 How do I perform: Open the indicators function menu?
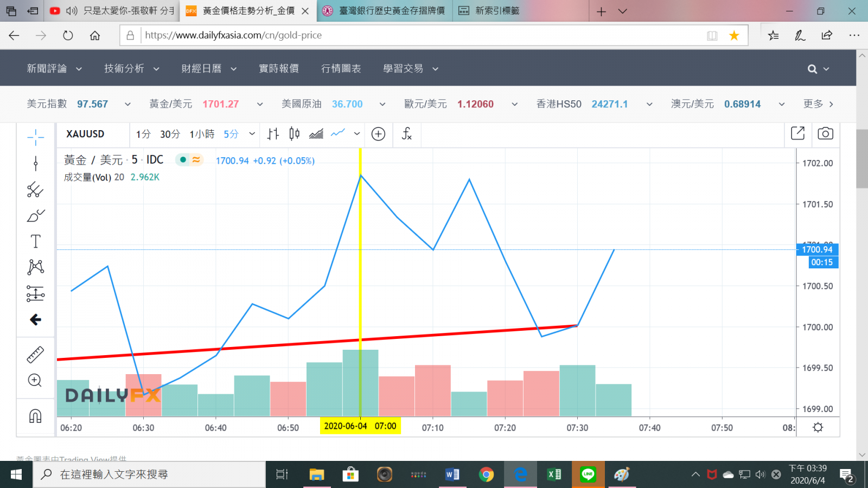pyautogui.click(x=406, y=134)
